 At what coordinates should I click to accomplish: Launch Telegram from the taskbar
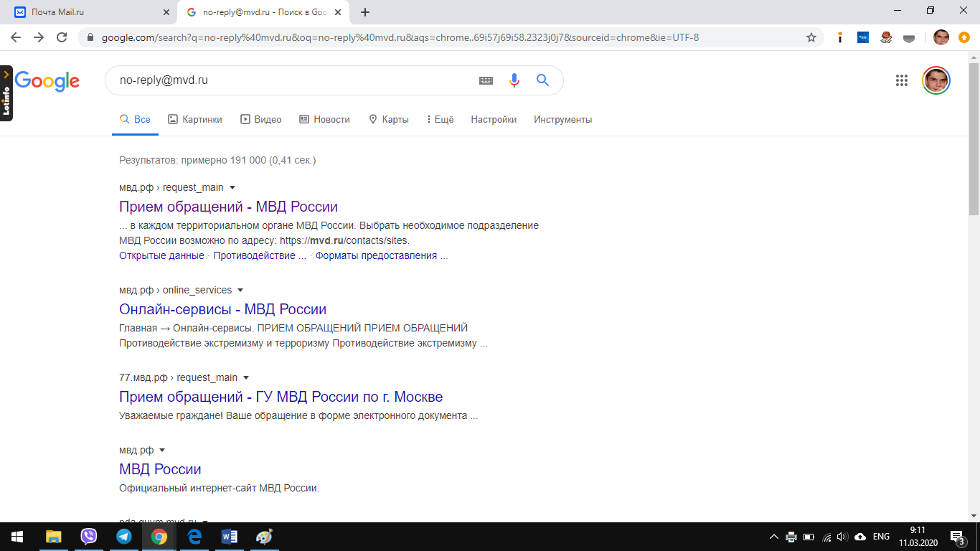pyautogui.click(x=123, y=536)
